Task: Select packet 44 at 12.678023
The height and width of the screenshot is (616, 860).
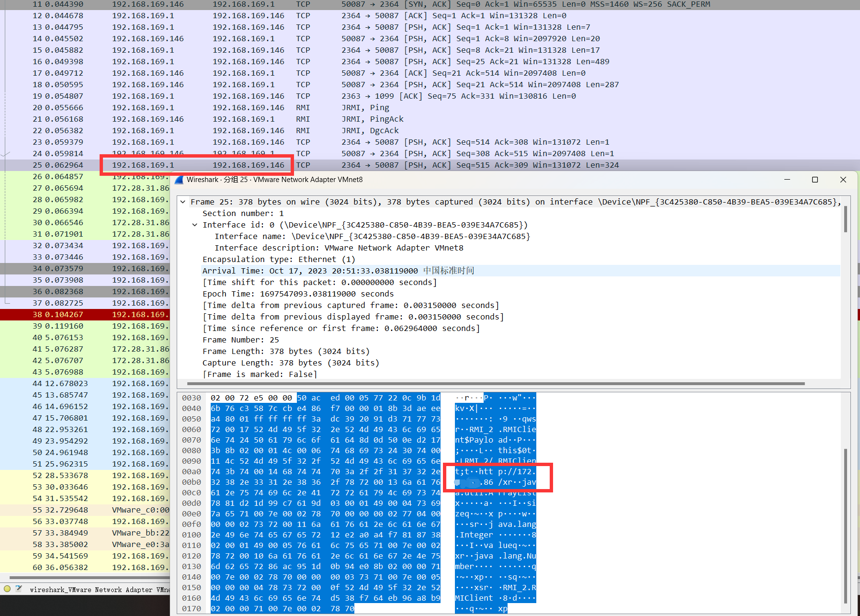Action: [85, 384]
